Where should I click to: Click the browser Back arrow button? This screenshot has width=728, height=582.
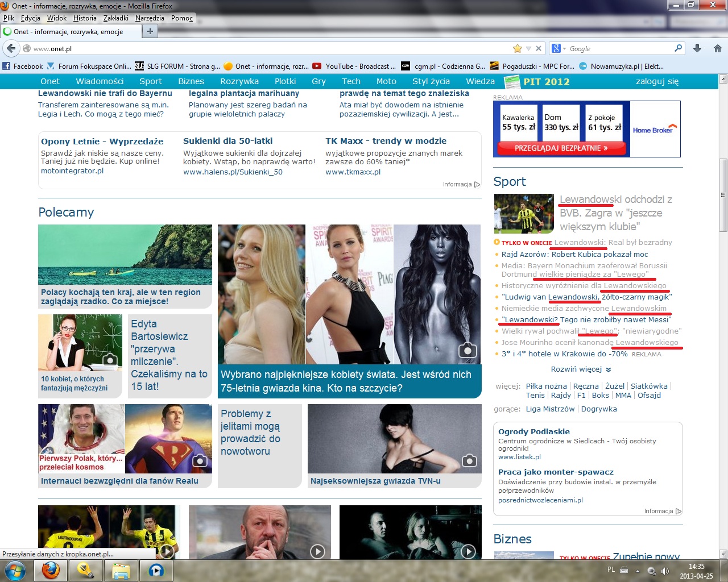pyautogui.click(x=11, y=48)
